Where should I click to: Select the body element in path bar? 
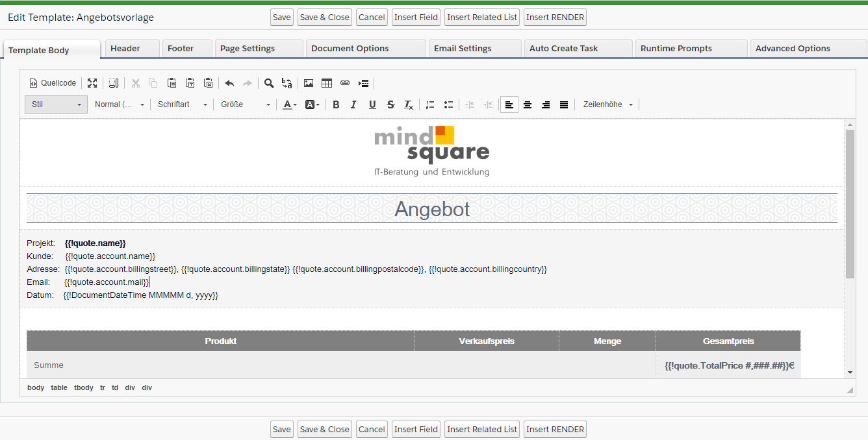[36, 387]
